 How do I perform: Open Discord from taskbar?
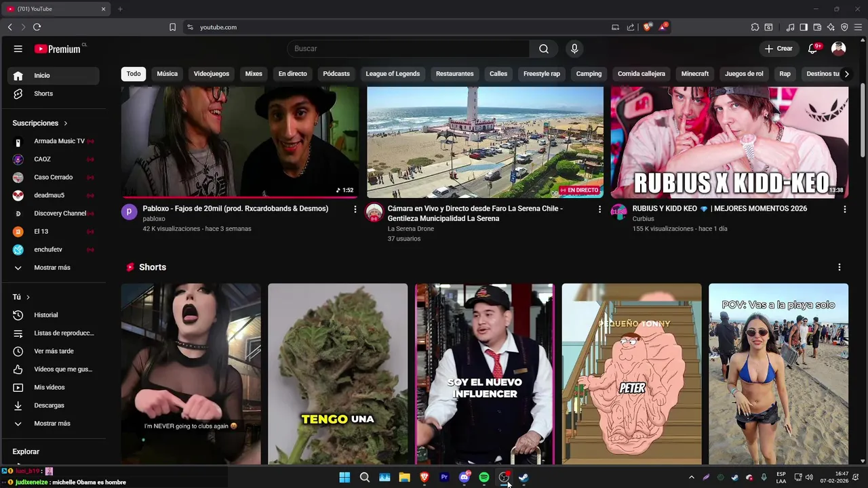[465, 477]
